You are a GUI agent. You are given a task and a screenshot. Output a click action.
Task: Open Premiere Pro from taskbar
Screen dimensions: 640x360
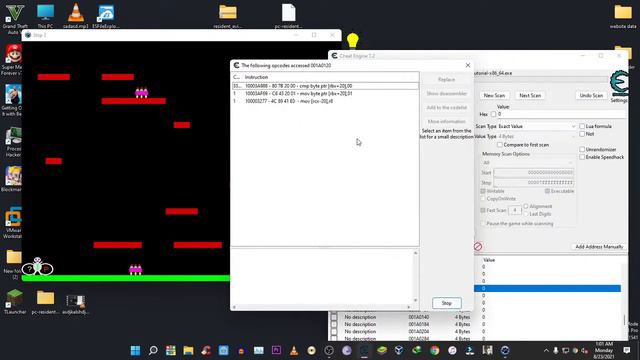pyautogui.click(x=276, y=350)
